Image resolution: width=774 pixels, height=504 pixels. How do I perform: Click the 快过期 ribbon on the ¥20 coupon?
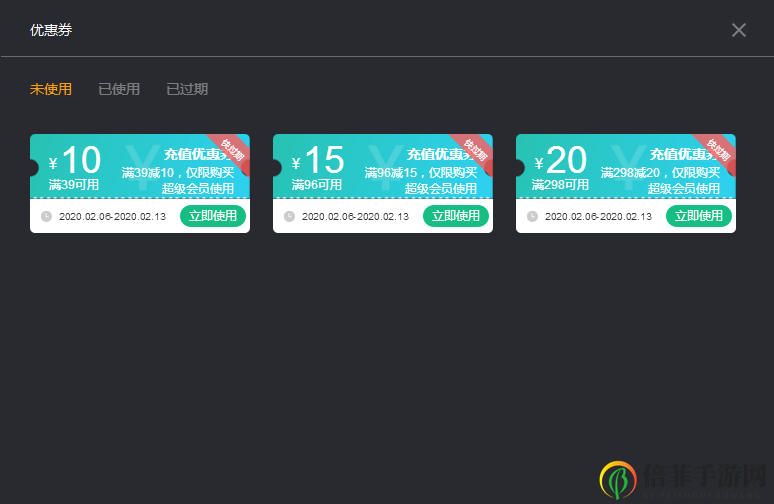click(x=717, y=150)
